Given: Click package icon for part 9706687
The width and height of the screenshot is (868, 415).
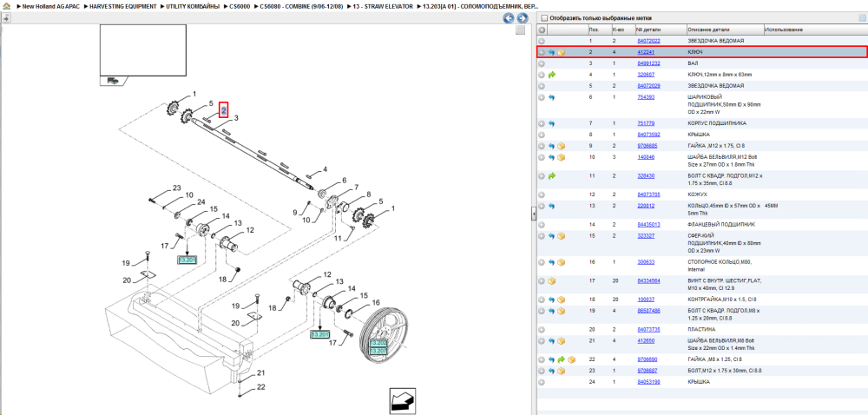Looking at the screenshot, I should (x=562, y=371).
